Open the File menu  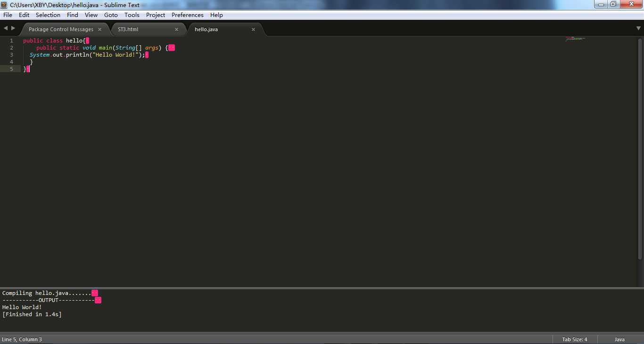pyautogui.click(x=8, y=15)
